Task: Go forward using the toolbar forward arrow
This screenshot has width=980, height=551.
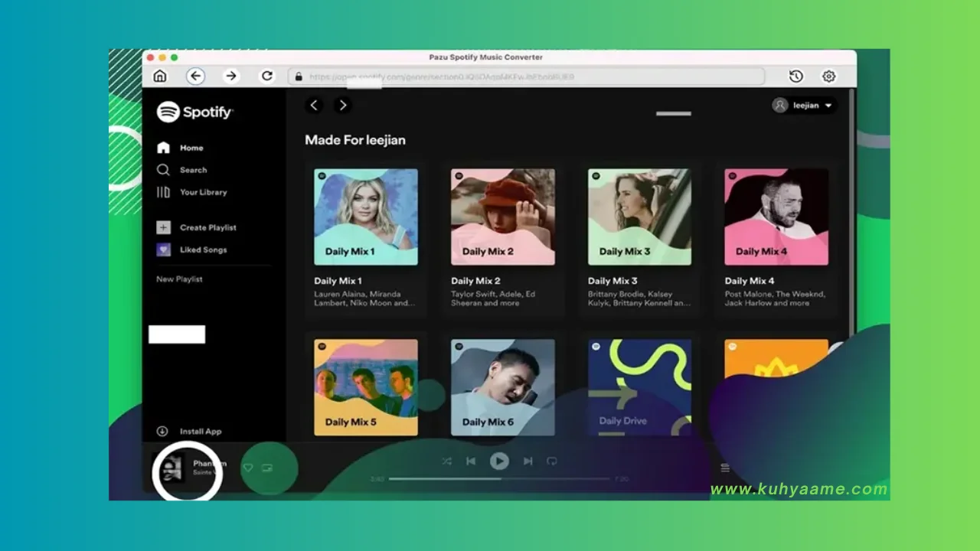Action: [x=231, y=76]
